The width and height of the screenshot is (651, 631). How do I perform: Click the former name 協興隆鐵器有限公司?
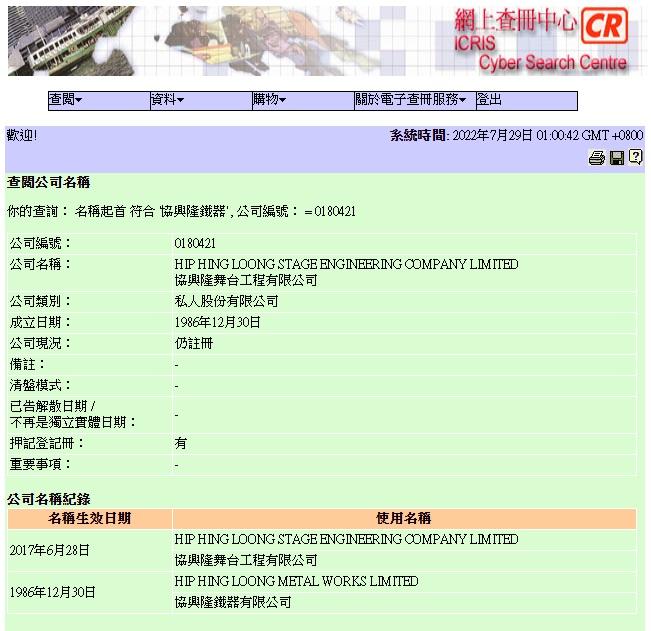pos(233,602)
